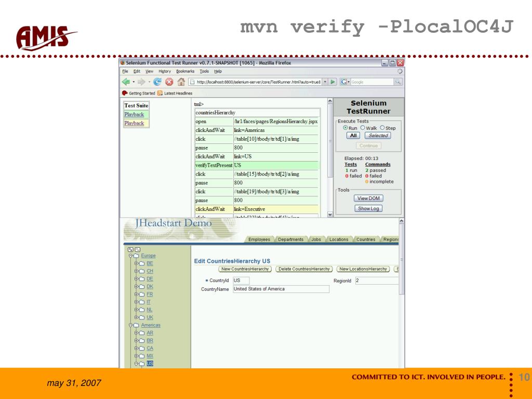Open the Bookmarks menu
Screen dimensions: 532x399
(x=185, y=71)
